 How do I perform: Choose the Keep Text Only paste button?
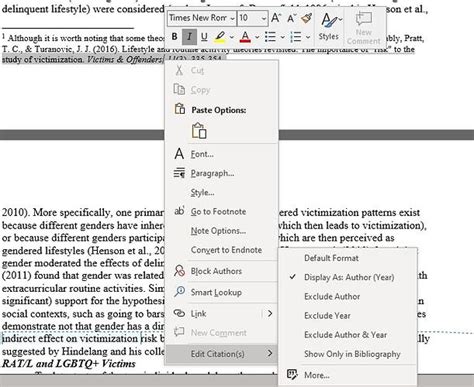pos(199,130)
